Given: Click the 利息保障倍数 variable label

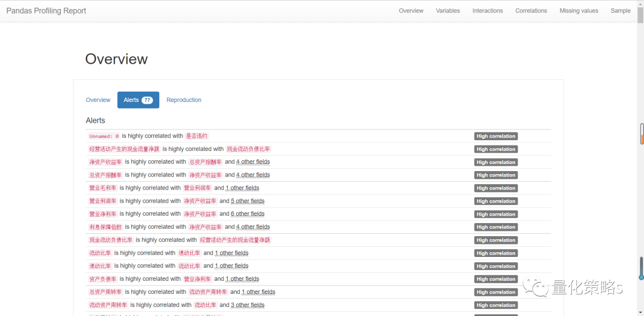Looking at the screenshot, I should (x=105, y=227).
